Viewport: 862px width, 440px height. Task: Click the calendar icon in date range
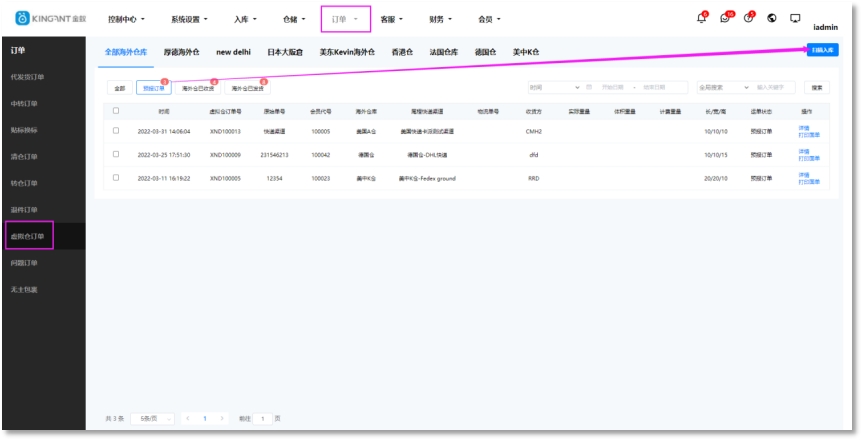tap(590, 88)
